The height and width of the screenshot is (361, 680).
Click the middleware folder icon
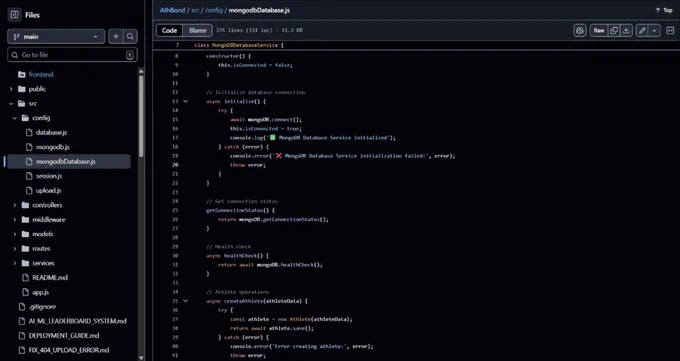point(25,220)
